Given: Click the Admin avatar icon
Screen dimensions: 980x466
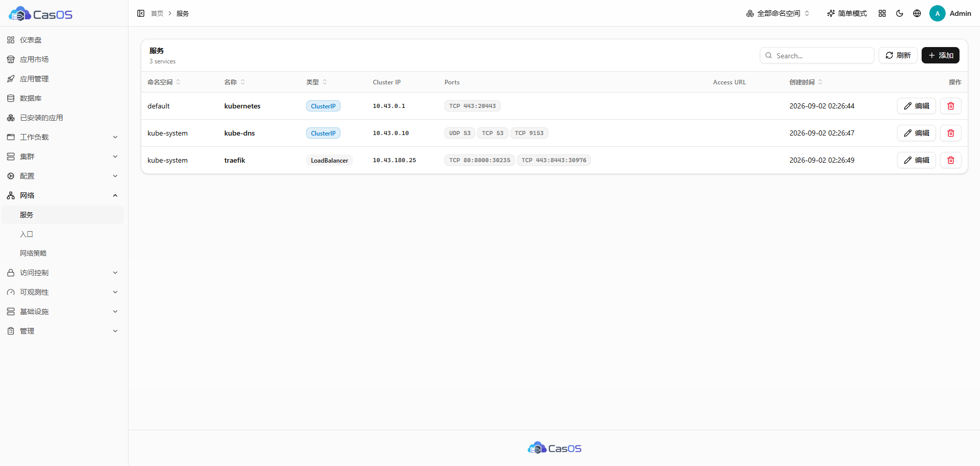Looking at the screenshot, I should click(938, 13).
